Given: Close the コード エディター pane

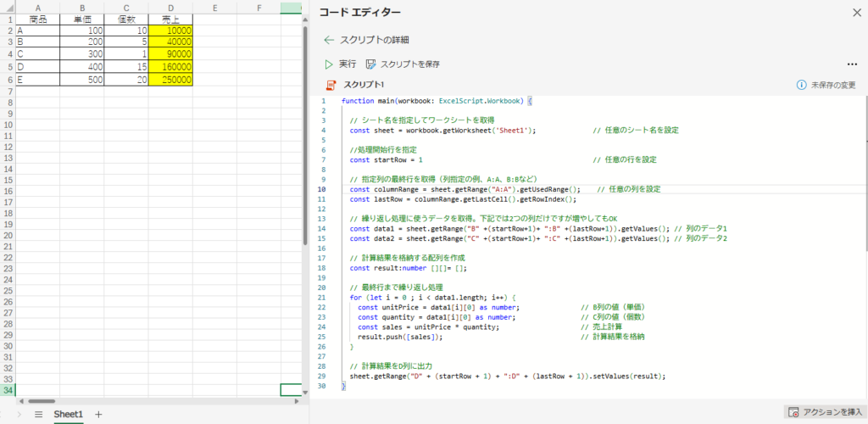Looking at the screenshot, I should coord(856,13).
